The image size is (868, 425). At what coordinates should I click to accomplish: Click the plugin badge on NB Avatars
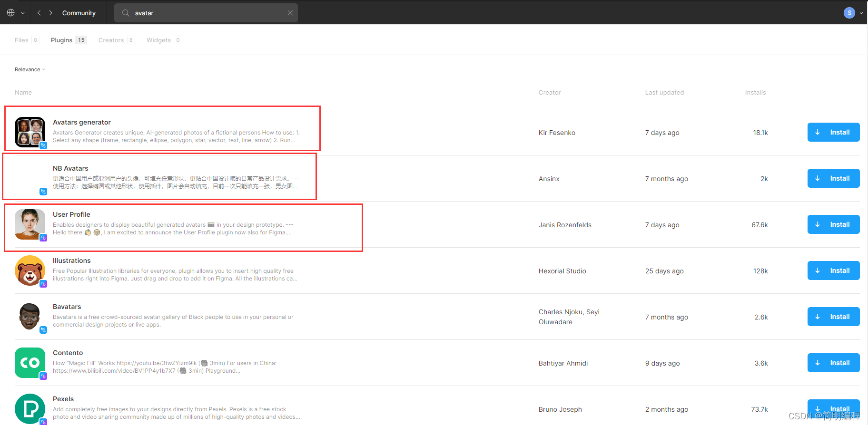pyautogui.click(x=43, y=192)
